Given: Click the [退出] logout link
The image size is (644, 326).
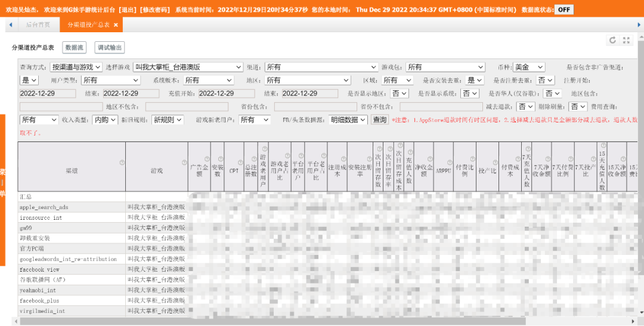Looking at the screenshot, I should [x=127, y=10].
